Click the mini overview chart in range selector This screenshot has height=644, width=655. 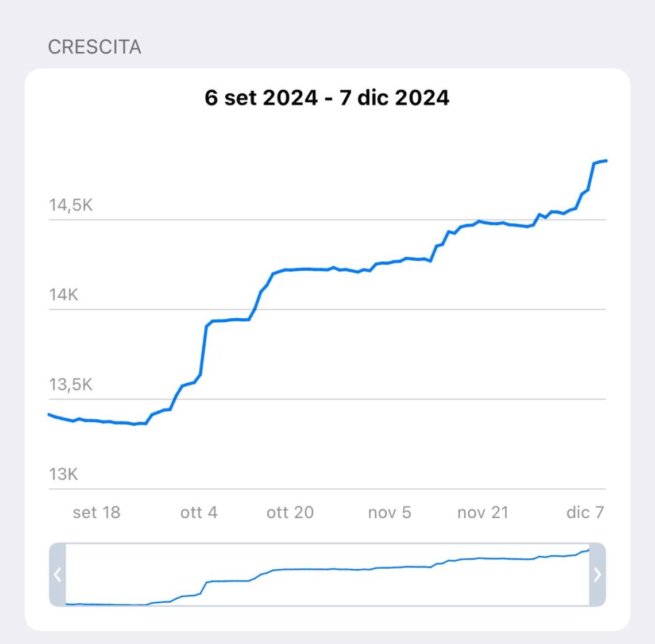[327, 574]
